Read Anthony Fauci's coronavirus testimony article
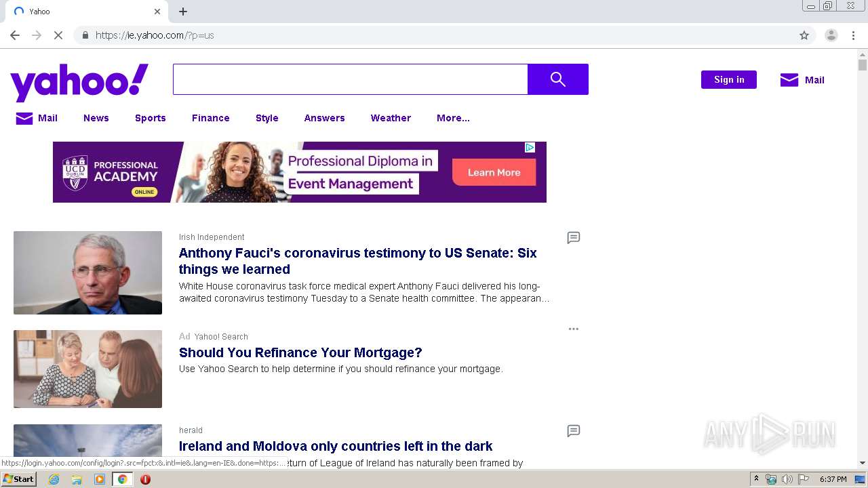Image resolution: width=868 pixels, height=488 pixels. [358, 261]
